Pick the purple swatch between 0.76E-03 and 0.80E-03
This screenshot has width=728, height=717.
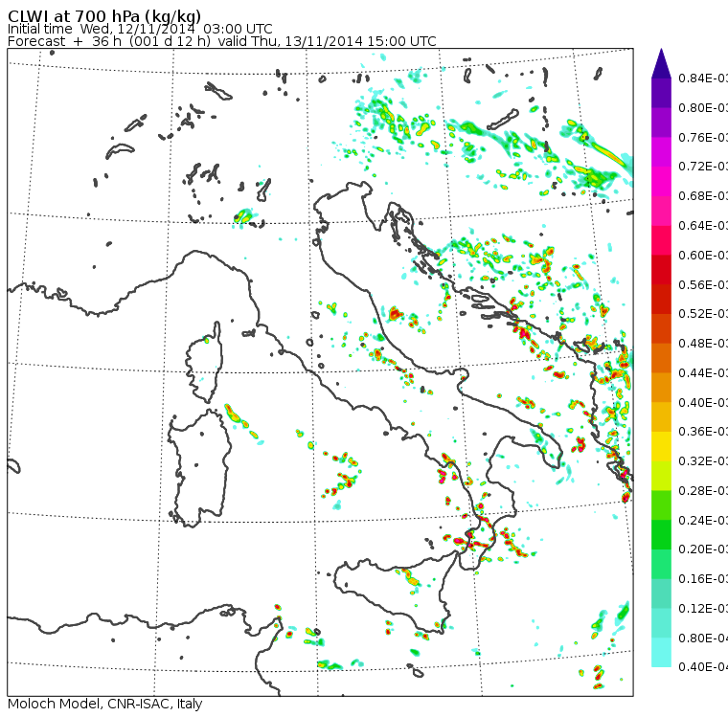[x=661, y=123]
